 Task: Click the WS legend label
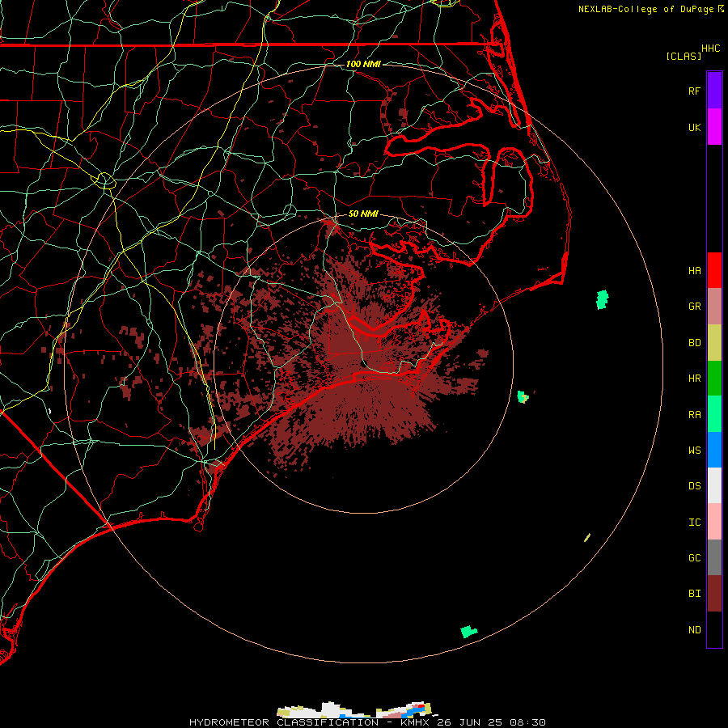pyautogui.click(x=694, y=450)
